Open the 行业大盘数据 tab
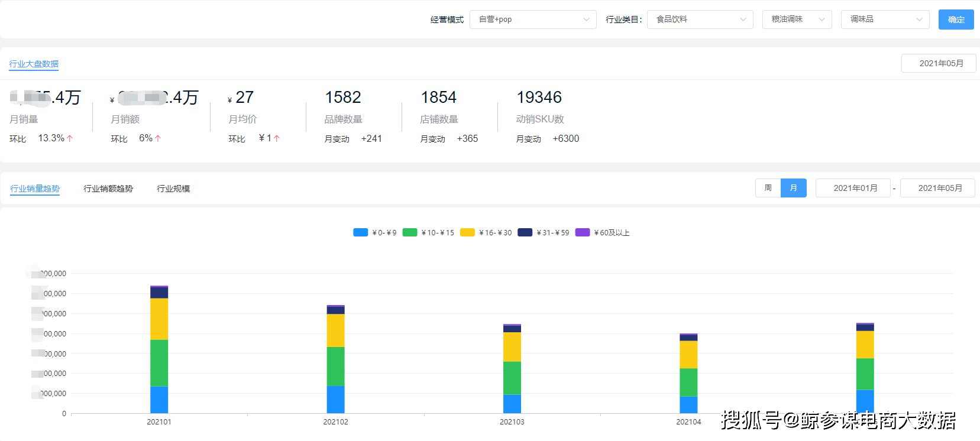This screenshot has width=980, height=441. pos(34,64)
